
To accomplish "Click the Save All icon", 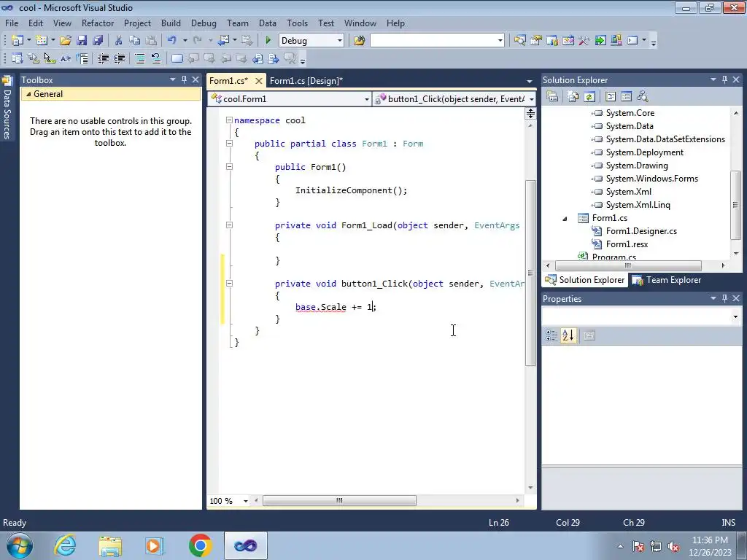I will tap(98, 41).
